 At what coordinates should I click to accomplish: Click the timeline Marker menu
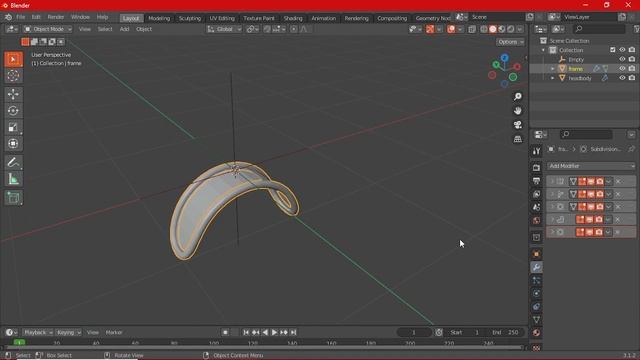coord(114,333)
